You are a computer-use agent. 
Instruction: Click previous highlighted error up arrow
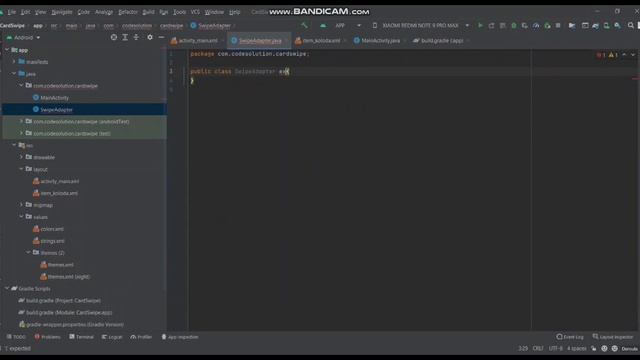click(624, 55)
